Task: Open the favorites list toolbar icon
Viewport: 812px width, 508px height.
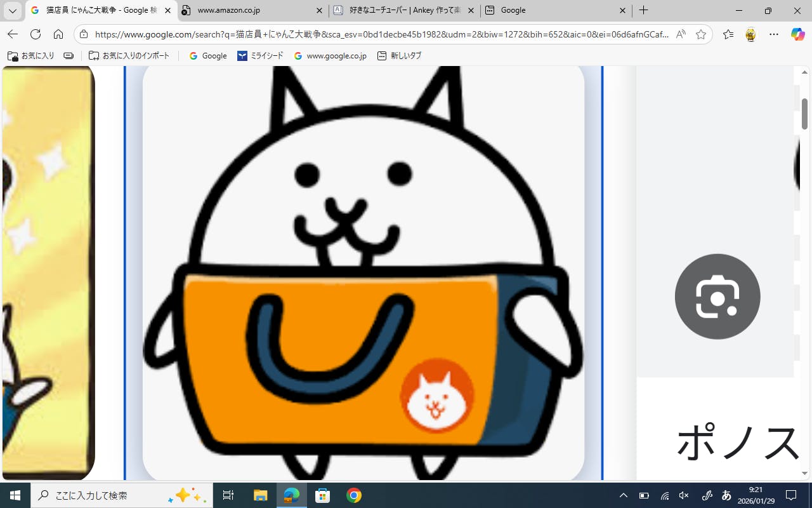Action: [x=728, y=34]
